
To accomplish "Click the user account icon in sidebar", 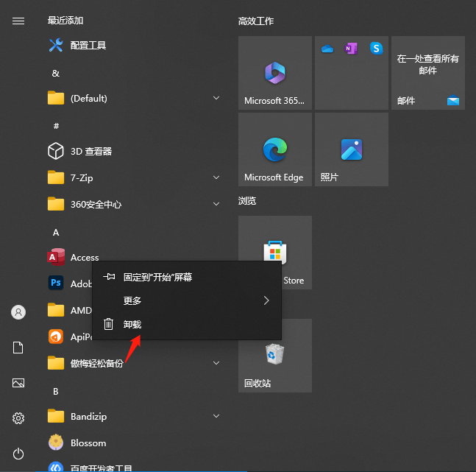I will coord(18,312).
